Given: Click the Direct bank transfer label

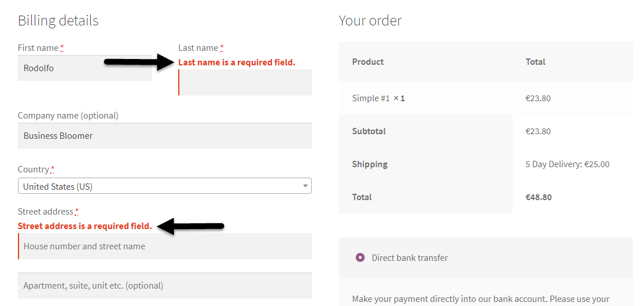Looking at the screenshot, I should coord(410,258).
